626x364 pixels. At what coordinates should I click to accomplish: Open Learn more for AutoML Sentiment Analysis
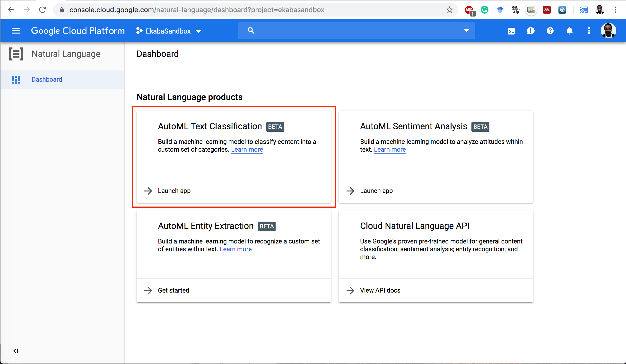pyautogui.click(x=390, y=149)
